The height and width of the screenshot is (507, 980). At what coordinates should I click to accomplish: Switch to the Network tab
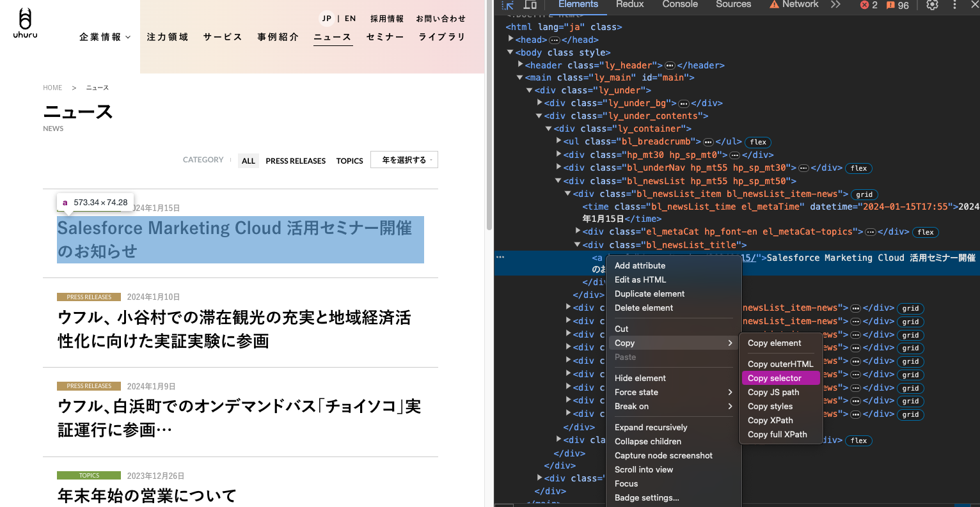(x=794, y=4)
